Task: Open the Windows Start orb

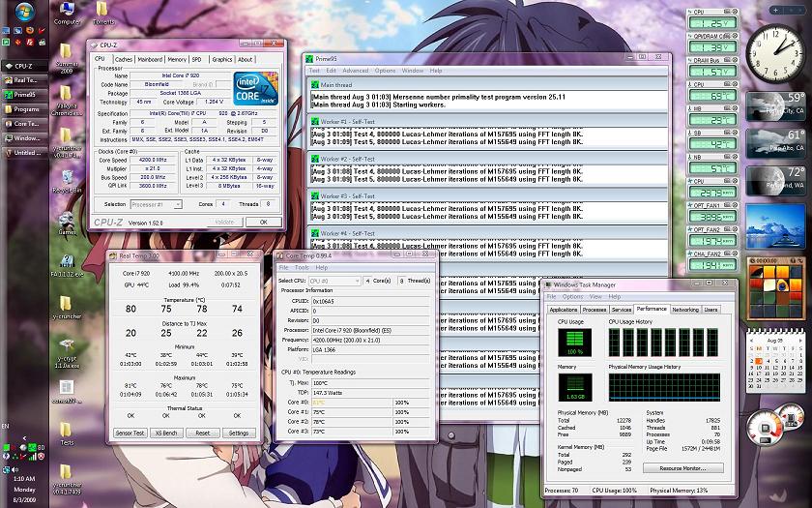Action: point(24,12)
